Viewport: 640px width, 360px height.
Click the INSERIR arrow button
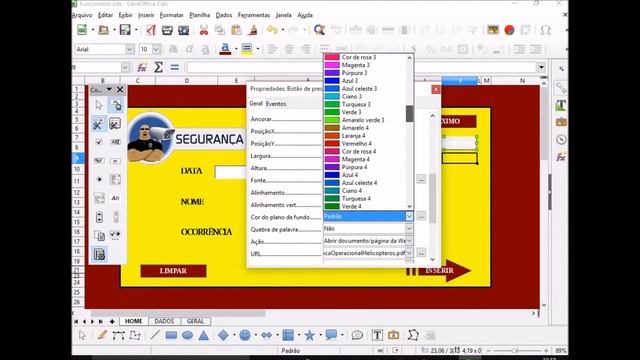click(439, 271)
